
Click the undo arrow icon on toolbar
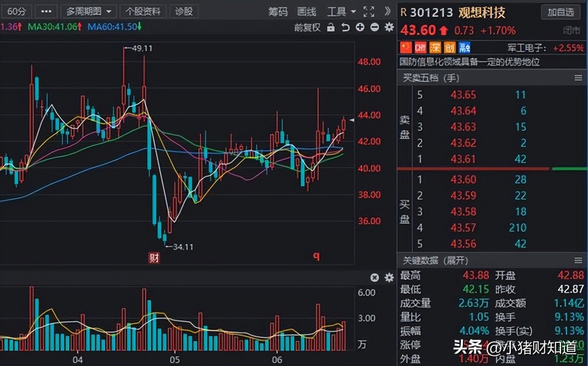pos(346,28)
